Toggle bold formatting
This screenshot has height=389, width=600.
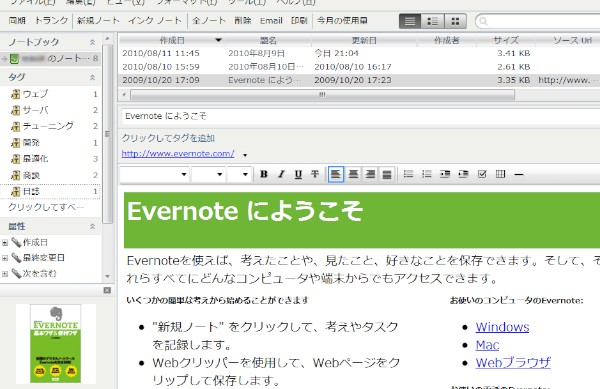click(x=264, y=174)
